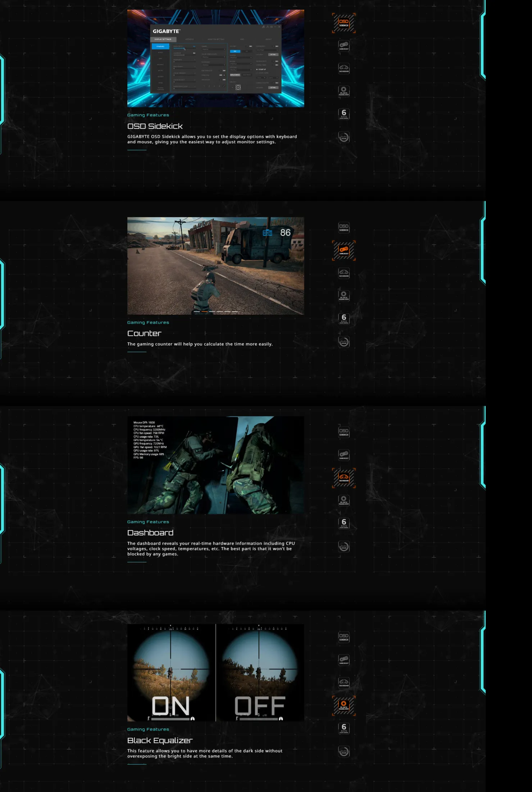This screenshot has height=792, width=532.
Task: Pick 6 Axis icon in OSD Sidekick section
Action: click(344, 114)
